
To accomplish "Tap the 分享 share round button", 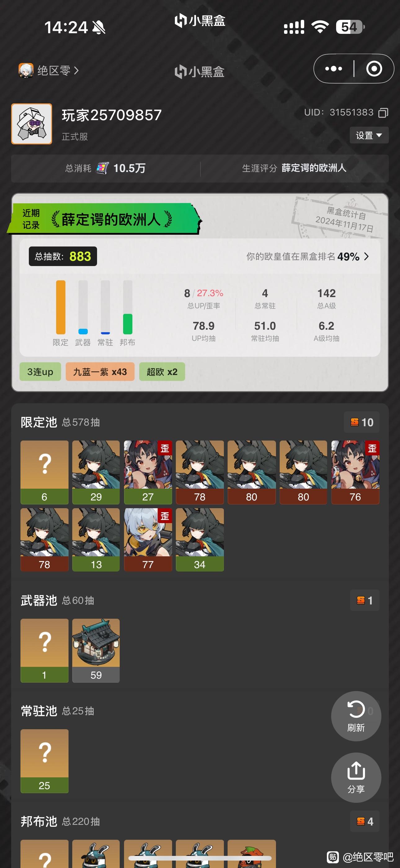I will pyautogui.click(x=356, y=777).
